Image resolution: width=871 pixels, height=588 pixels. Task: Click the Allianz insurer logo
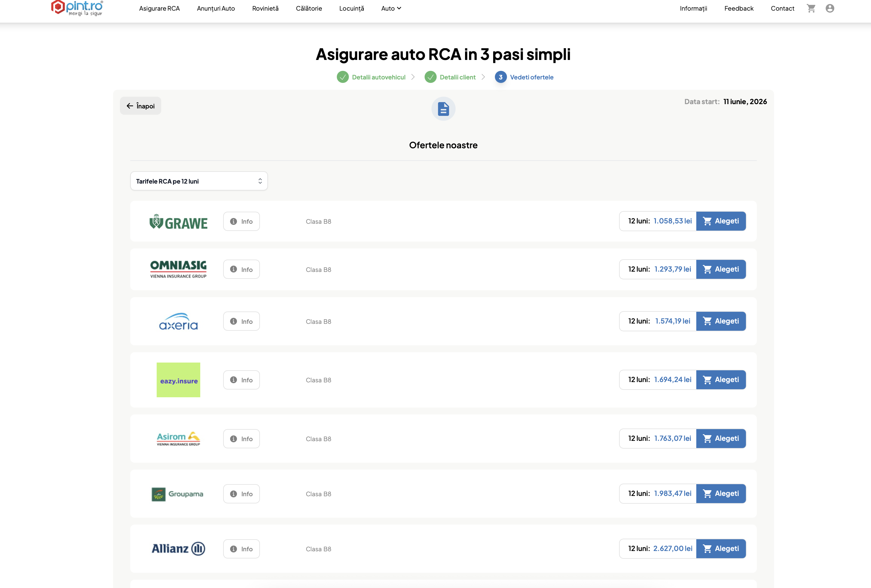[178, 549]
